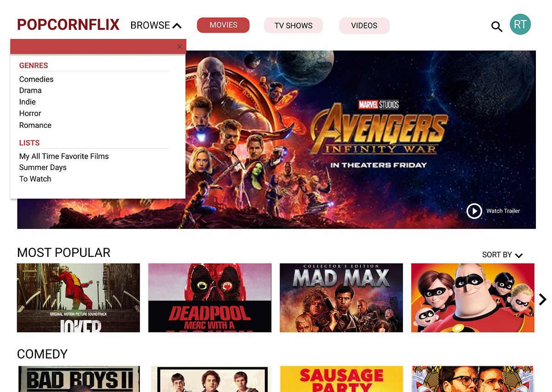The height and width of the screenshot is (392, 552).
Task: Open My All Time Favorite Films list
Action: (63, 156)
